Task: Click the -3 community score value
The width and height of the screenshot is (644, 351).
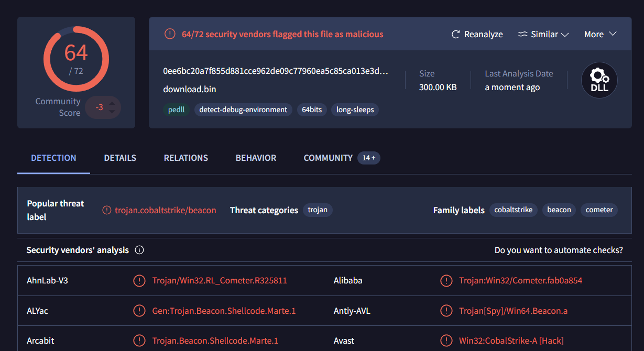Action: click(x=99, y=107)
